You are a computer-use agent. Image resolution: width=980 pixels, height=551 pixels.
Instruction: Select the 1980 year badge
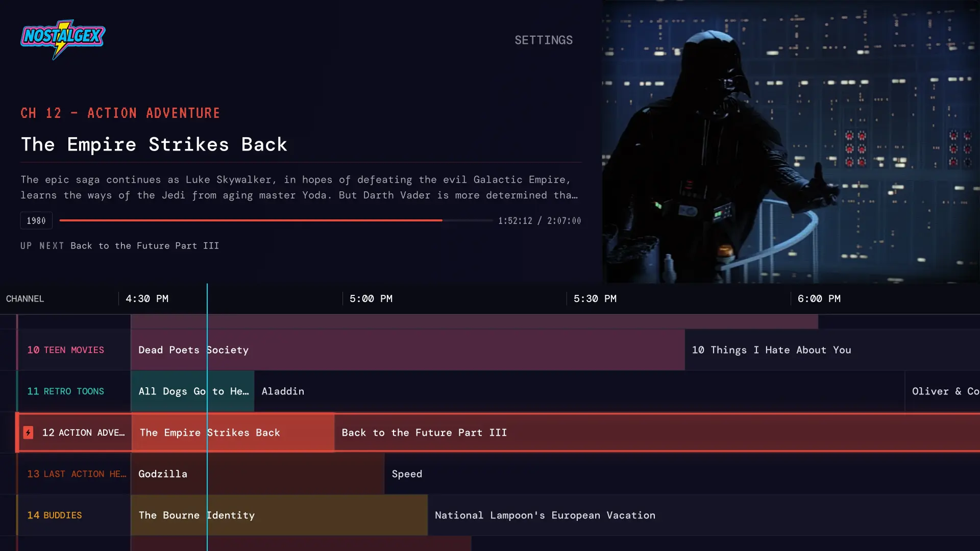click(36, 220)
